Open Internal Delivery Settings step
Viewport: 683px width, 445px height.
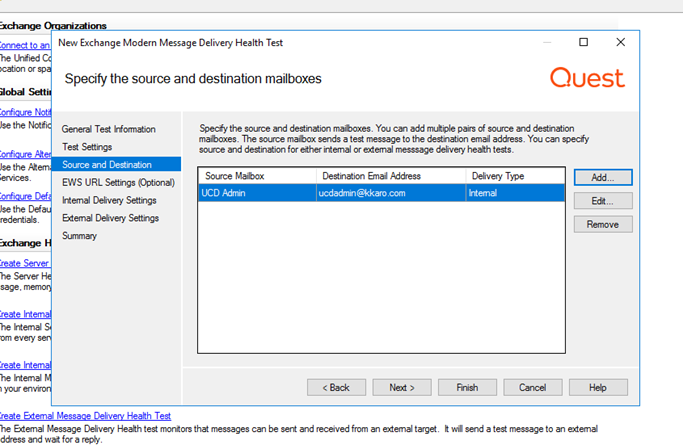(x=109, y=200)
